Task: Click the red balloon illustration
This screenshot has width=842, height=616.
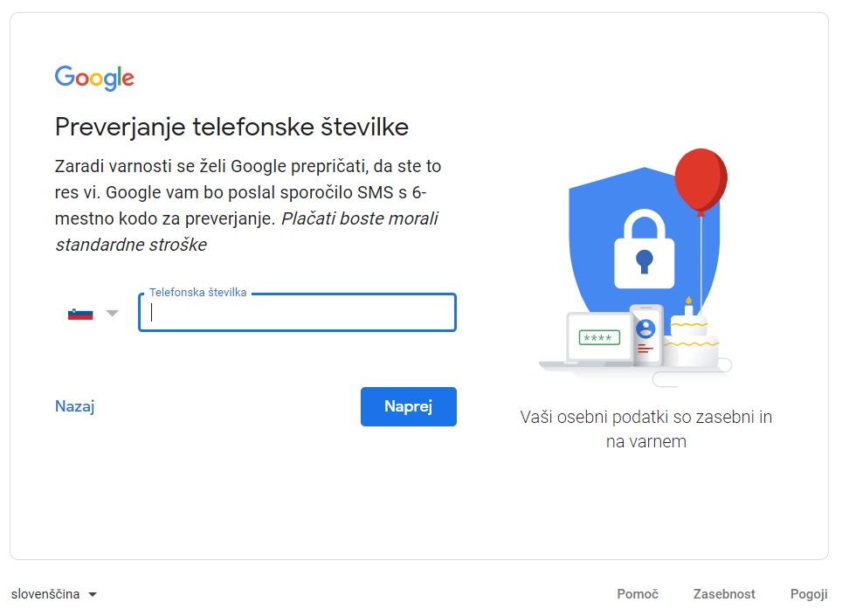Action: click(701, 181)
